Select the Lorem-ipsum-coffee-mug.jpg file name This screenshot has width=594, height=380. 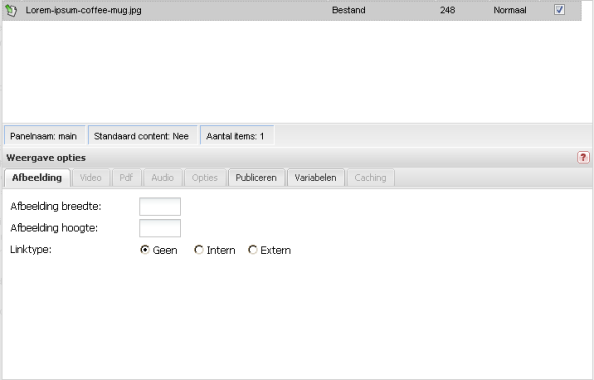coord(83,10)
